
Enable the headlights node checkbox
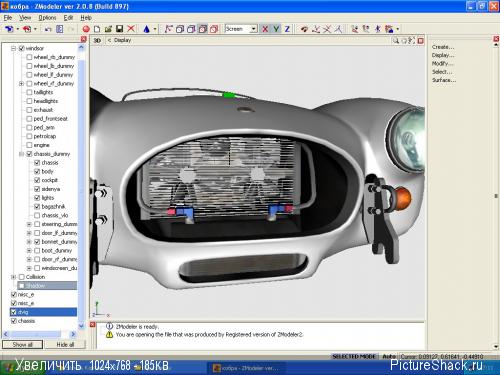point(29,101)
